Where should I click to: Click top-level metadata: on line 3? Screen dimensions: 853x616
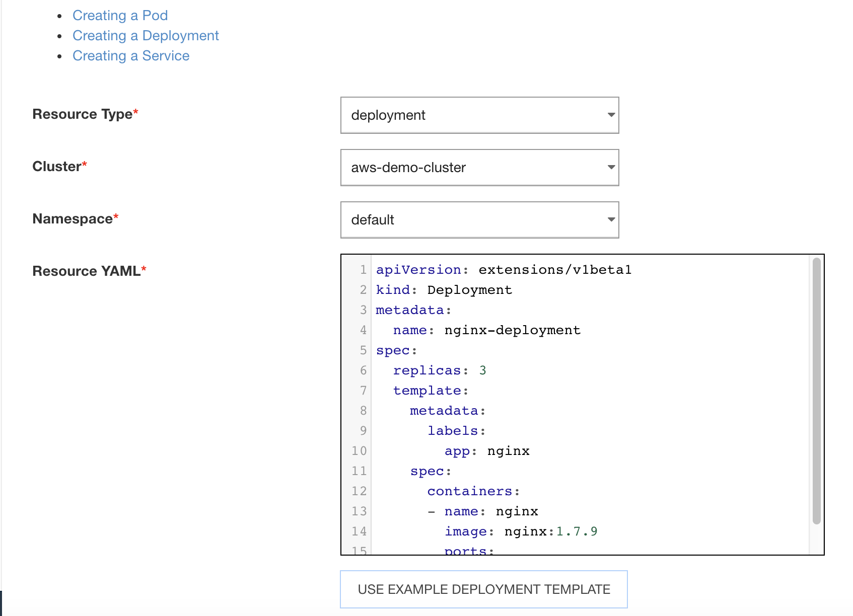tap(413, 310)
